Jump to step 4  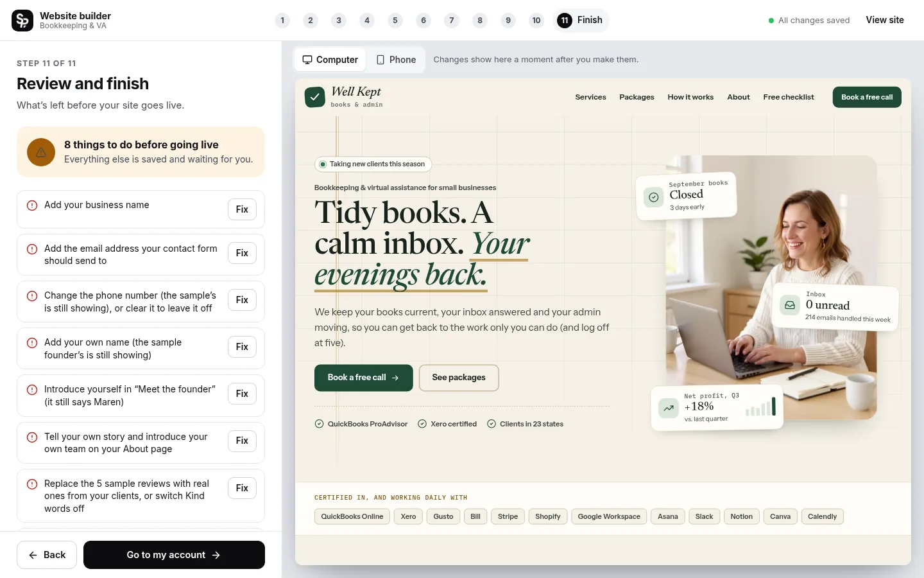click(x=367, y=21)
